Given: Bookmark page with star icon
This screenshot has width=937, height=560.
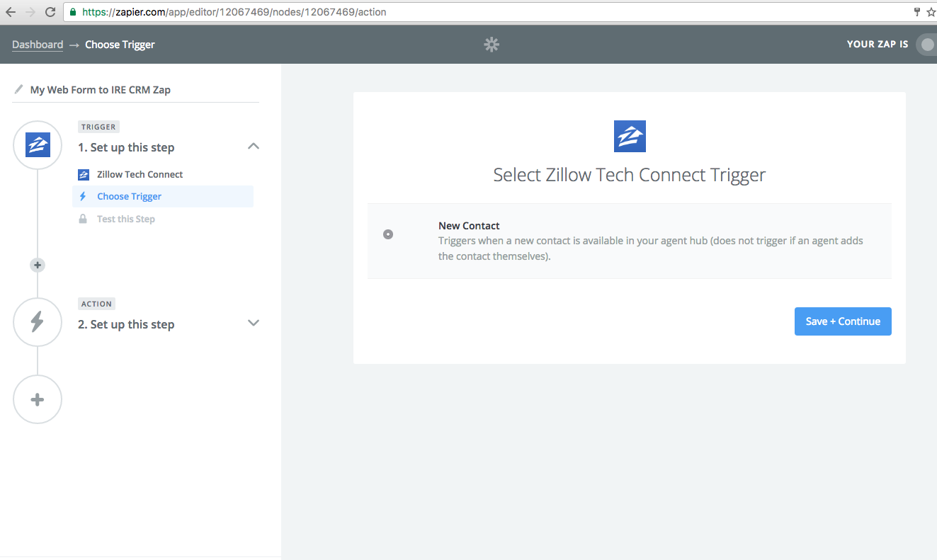Looking at the screenshot, I should click(931, 12).
